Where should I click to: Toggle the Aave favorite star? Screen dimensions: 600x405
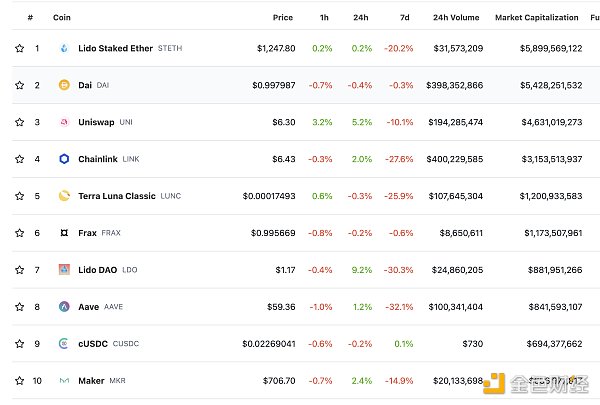[20, 307]
